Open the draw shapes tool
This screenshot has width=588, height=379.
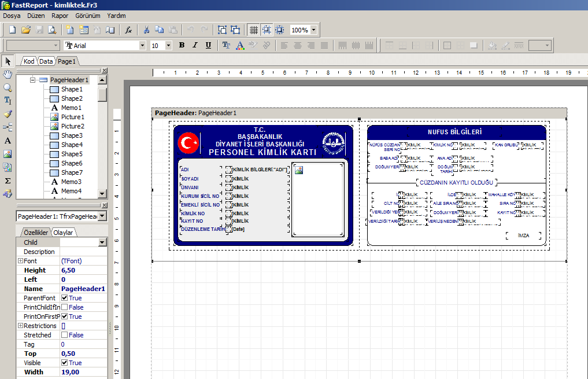point(8,194)
